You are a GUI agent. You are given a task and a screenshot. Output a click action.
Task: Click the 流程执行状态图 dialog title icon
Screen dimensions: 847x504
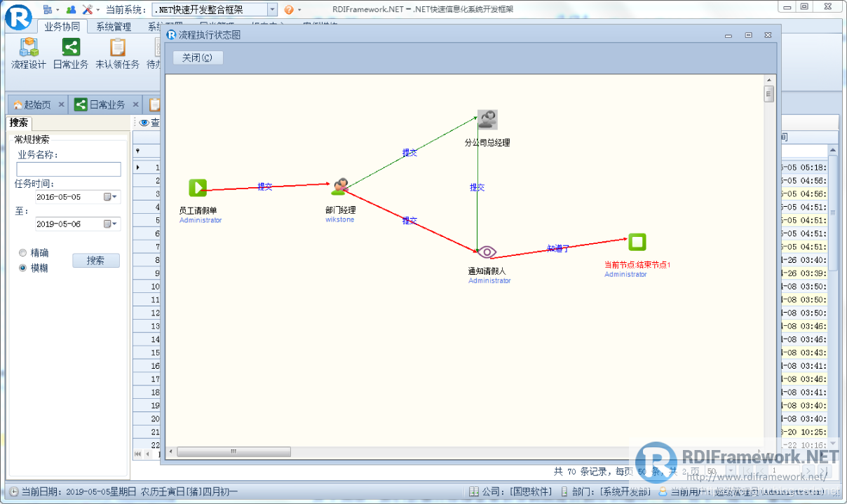tap(171, 34)
